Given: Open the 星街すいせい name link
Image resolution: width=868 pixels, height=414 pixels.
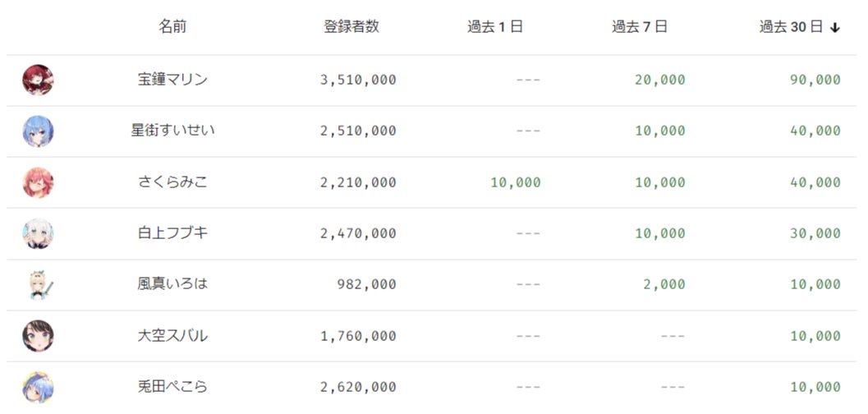Looking at the screenshot, I should 172,131.
